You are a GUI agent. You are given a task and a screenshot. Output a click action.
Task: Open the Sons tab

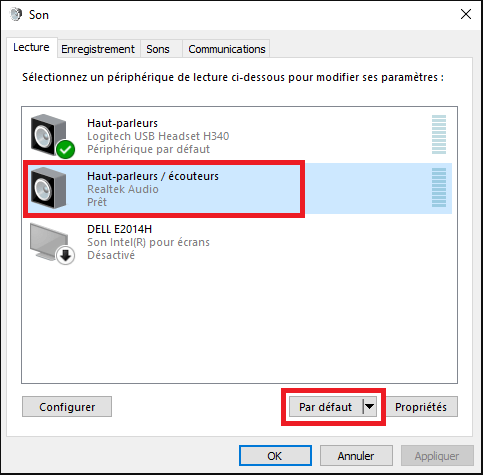click(158, 49)
